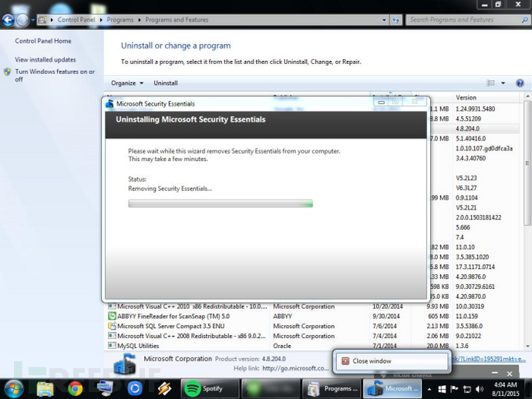This screenshot has height=399, width=532.
Task: Click the Security Essentials dialog title icon
Action: (x=109, y=104)
